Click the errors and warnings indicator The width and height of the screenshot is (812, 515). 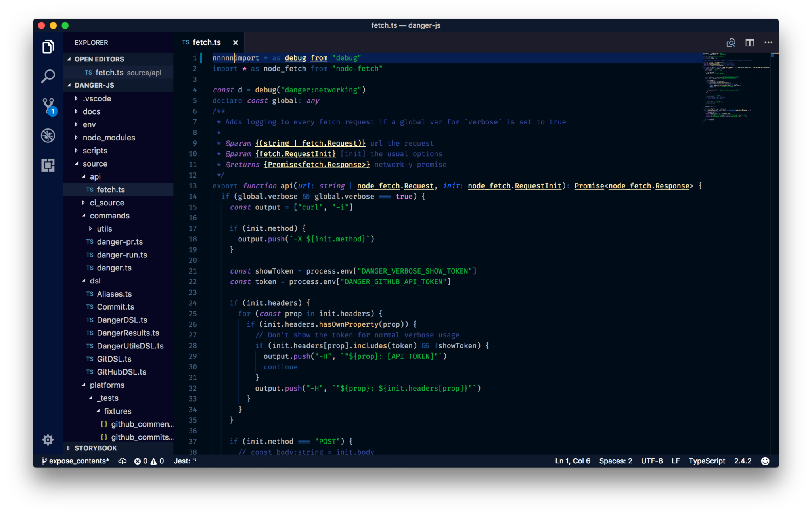[x=149, y=461]
